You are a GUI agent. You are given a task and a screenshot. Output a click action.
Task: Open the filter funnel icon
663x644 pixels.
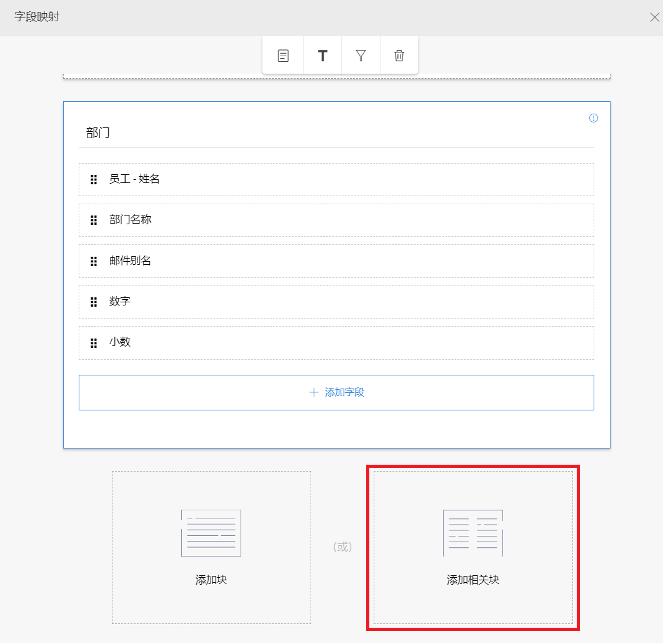[361, 56]
